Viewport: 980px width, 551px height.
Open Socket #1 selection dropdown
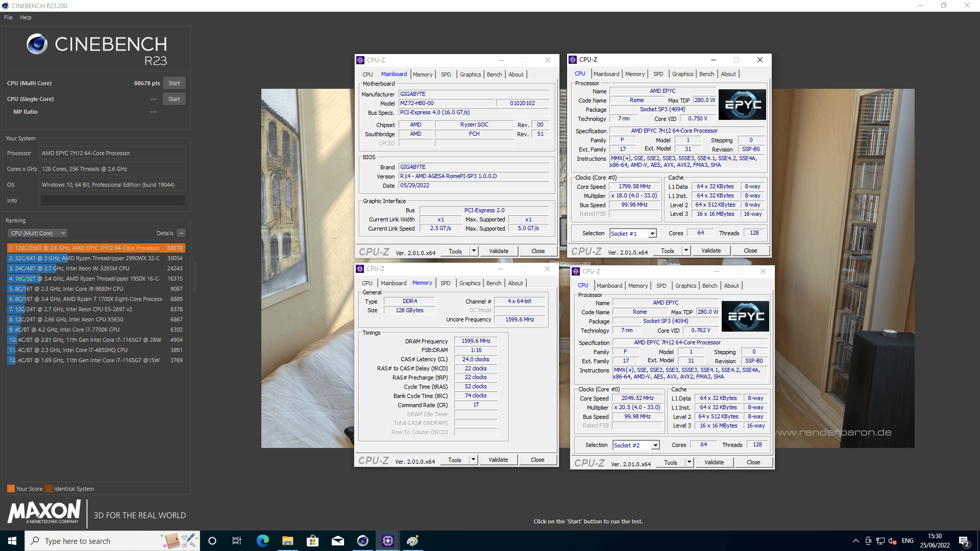pos(652,234)
